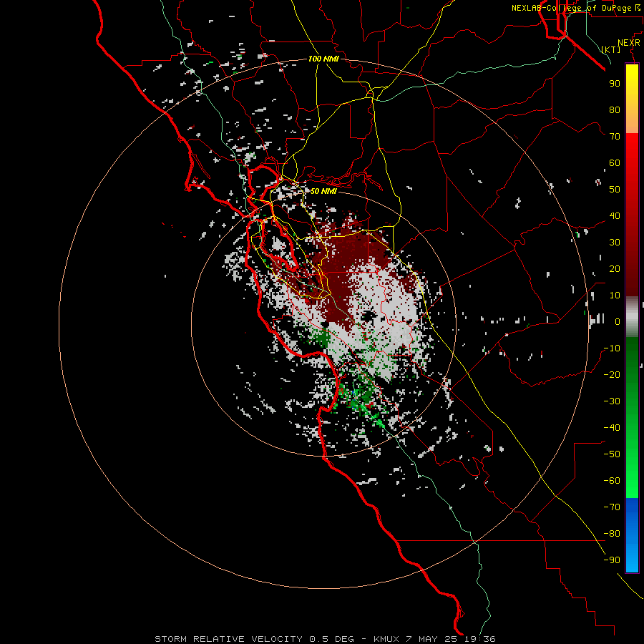Click the 40 value on velocity scale
The width and height of the screenshot is (644, 644).
pyautogui.click(x=615, y=215)
